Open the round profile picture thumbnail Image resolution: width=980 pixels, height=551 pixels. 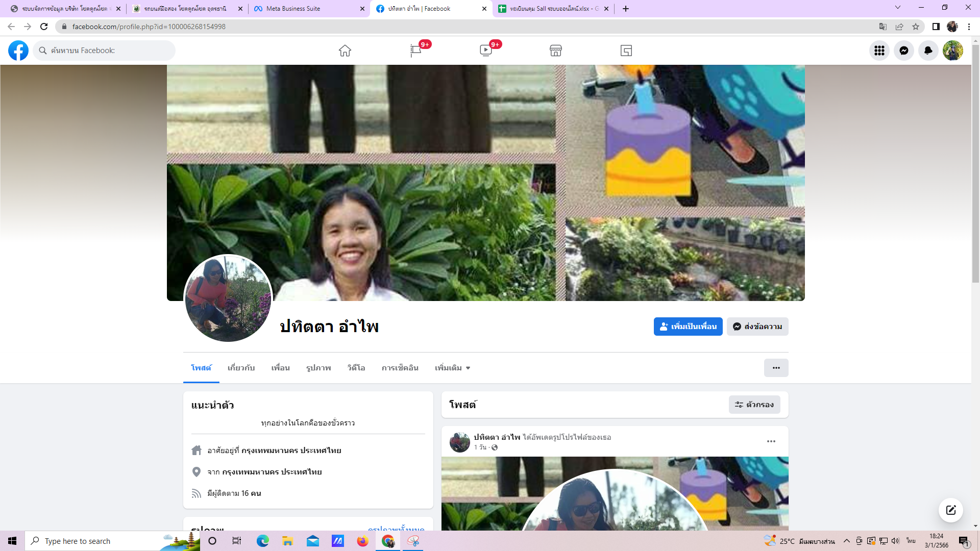pyautogui.click(x=228, y=299)
